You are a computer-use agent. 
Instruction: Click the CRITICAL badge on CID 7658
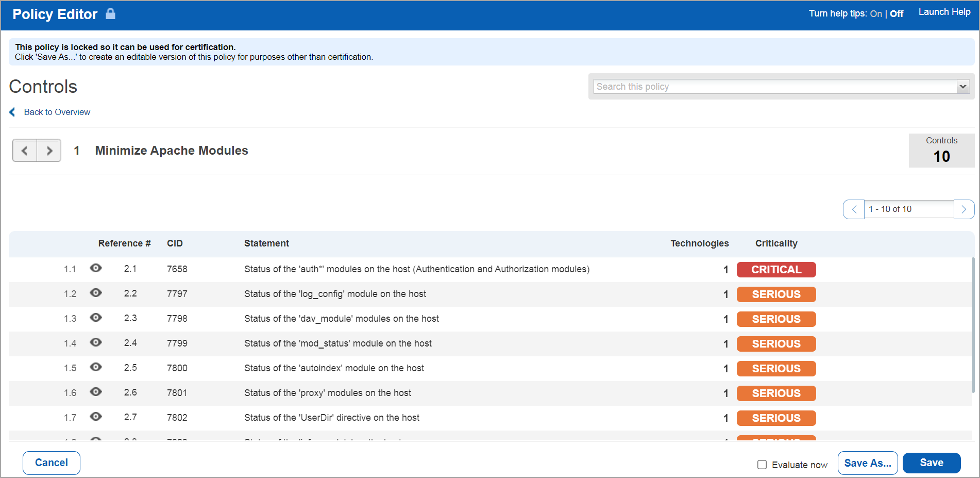pos(776,269)
